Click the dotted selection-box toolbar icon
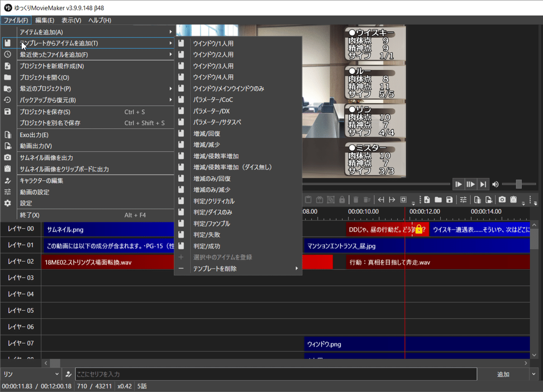Screen dimensions: 543x392 pyautogui.click(x=403, y=200)
